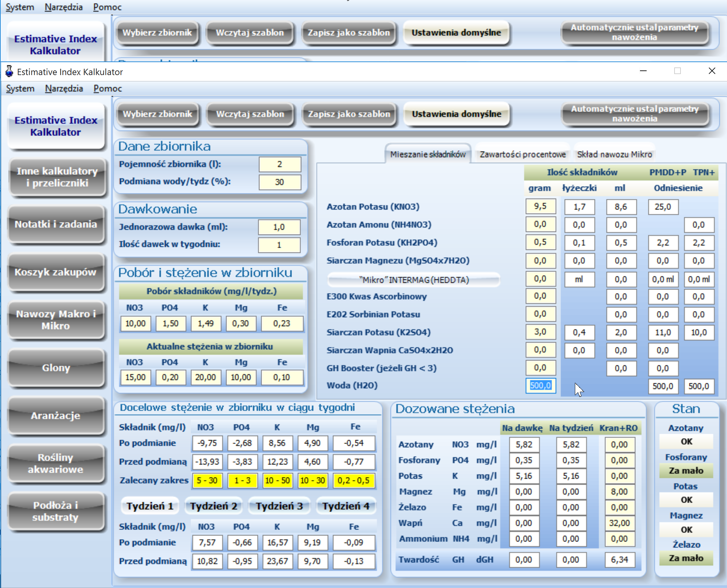The height and width of the screenshot is (588, 727).
Task: Open the Narzędzia menu in the front window
Action: [x=64, y=88]
